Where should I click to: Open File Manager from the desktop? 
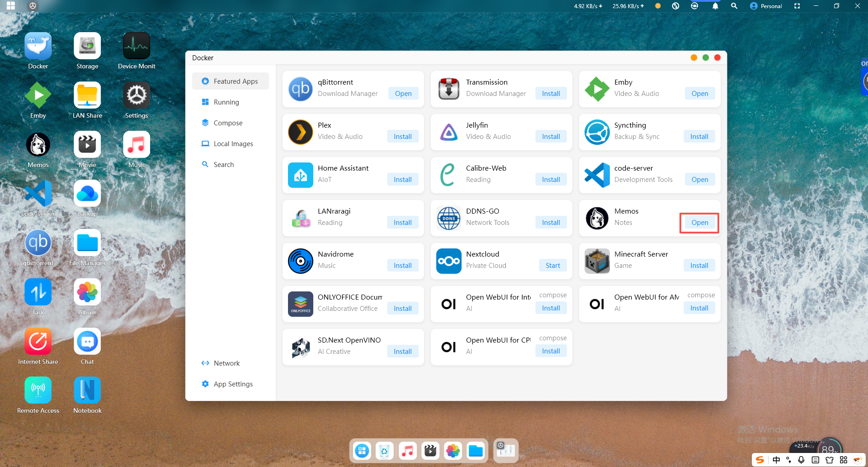click(87, 243)
